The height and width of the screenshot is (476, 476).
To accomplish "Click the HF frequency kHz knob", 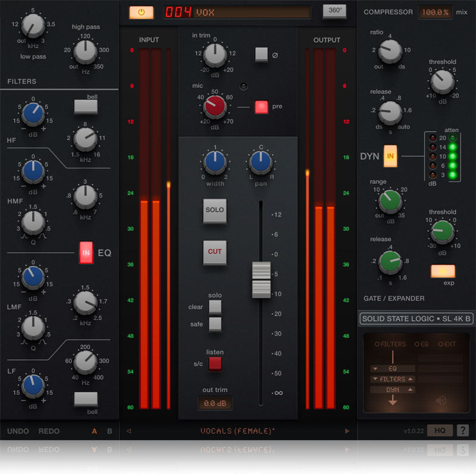I will 86,139.
